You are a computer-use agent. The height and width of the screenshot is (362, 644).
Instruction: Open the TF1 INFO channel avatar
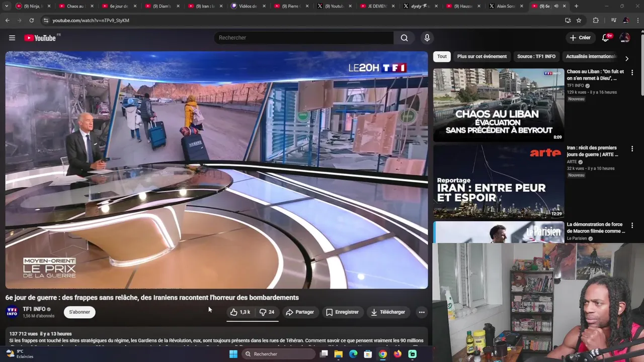point(12,312)
